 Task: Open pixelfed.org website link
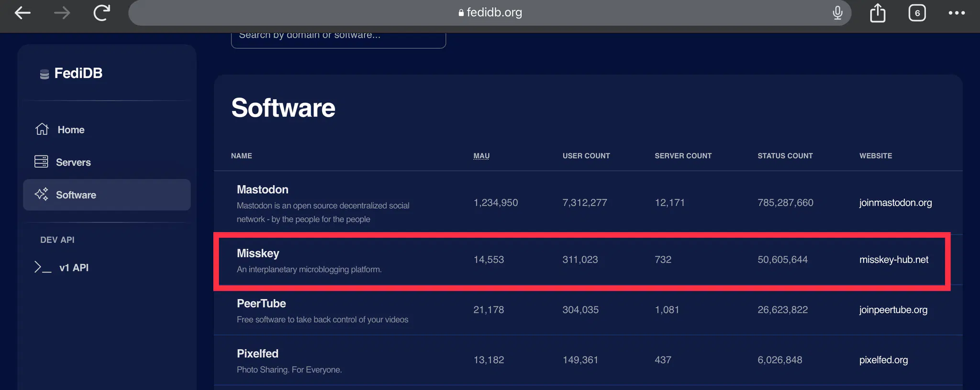pos(883,360)
